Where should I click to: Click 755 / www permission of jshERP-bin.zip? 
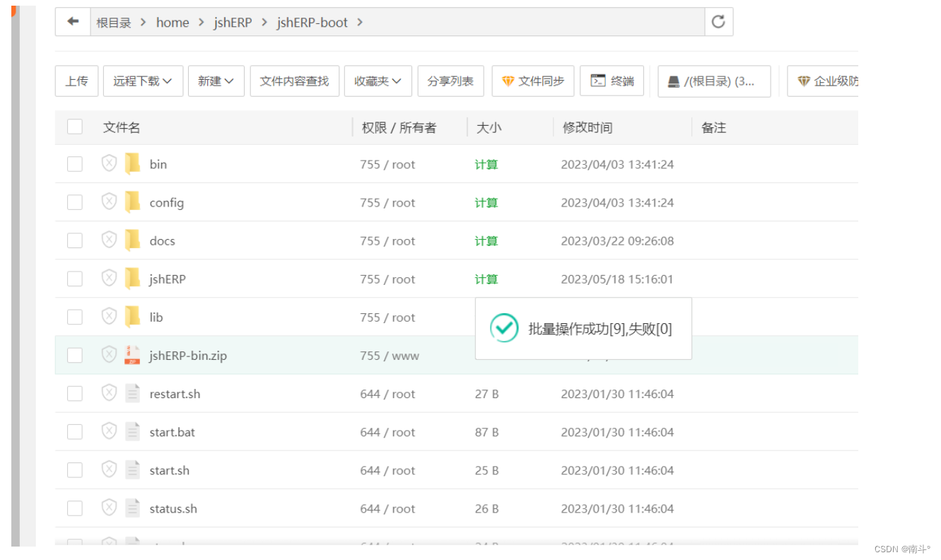pyautogui.click(x=390, y=356)
